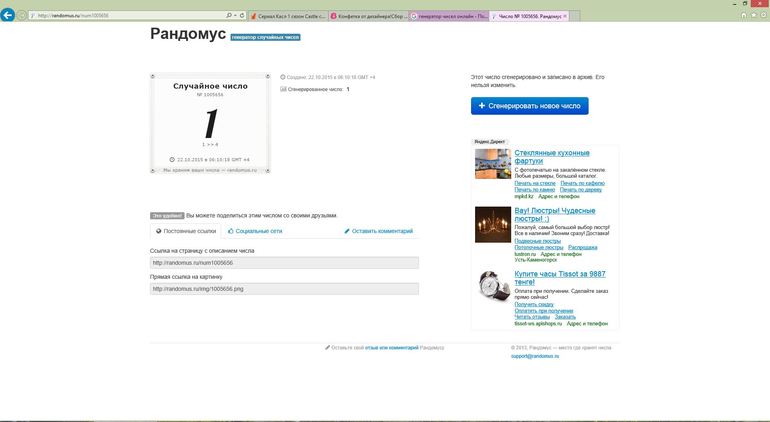
Task: Click the page link field with num1005656
Action: coord(284,263)
